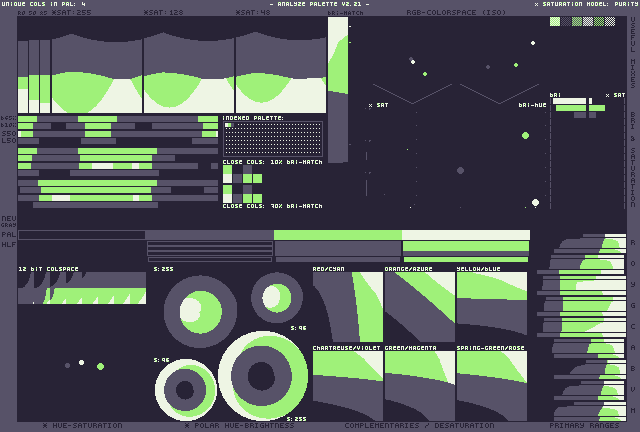Click the green segment of the PAL bar

pos(338,235)
